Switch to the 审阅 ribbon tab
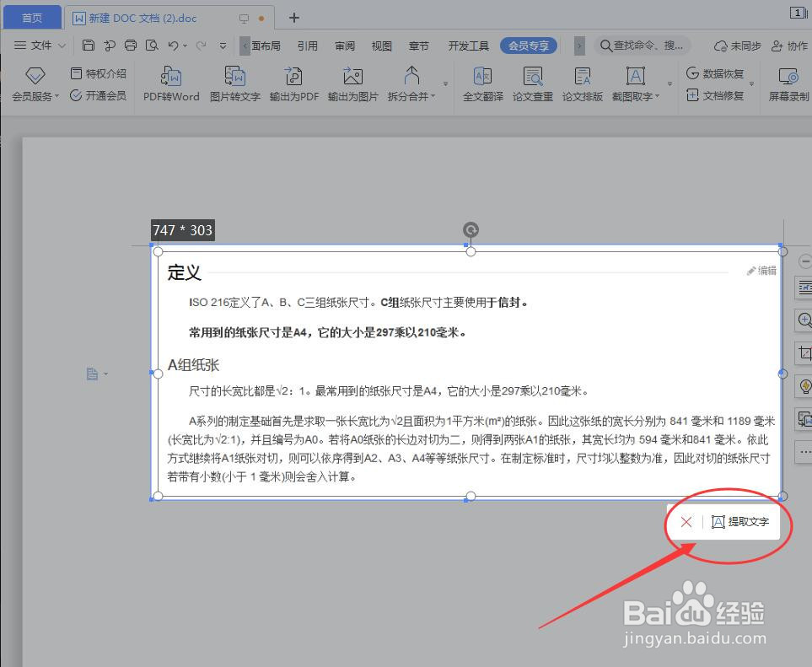The width and height of the screenshot is (812, 667). [344, 46]
